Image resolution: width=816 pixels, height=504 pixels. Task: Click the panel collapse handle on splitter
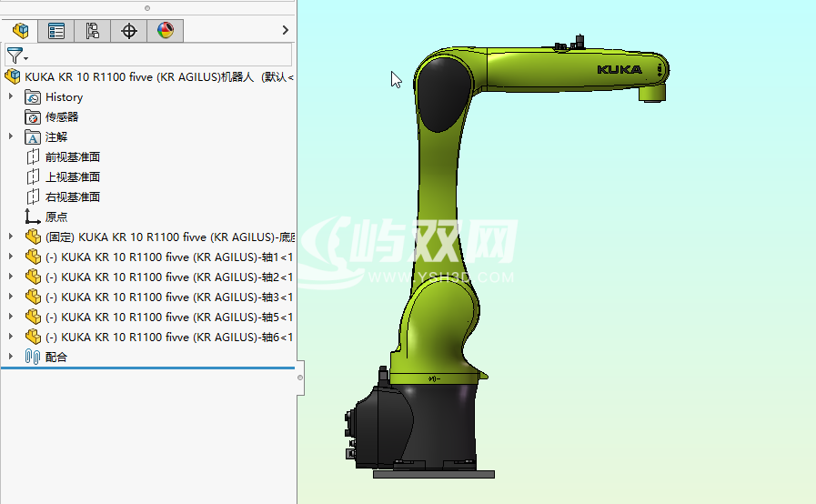coord(300,378)
